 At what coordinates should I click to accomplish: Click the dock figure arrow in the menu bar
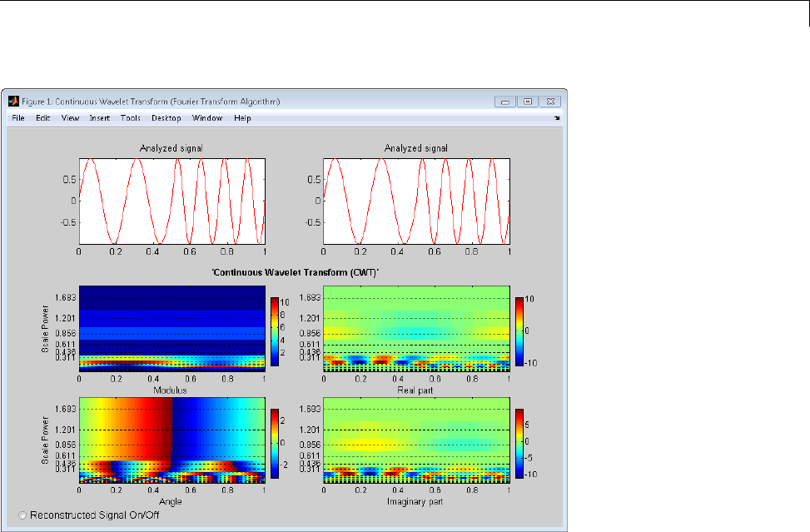[558, 119]
